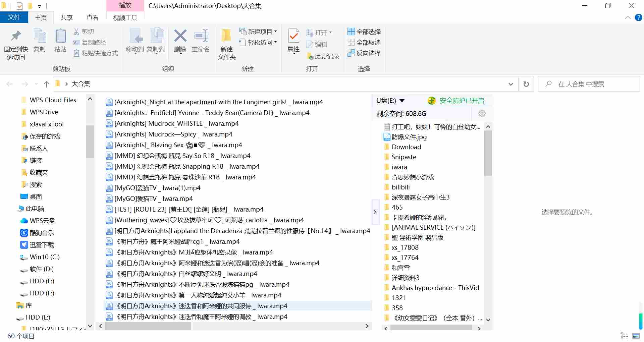Click the navigation pane scrollbar up arrow

pos(90,99)
